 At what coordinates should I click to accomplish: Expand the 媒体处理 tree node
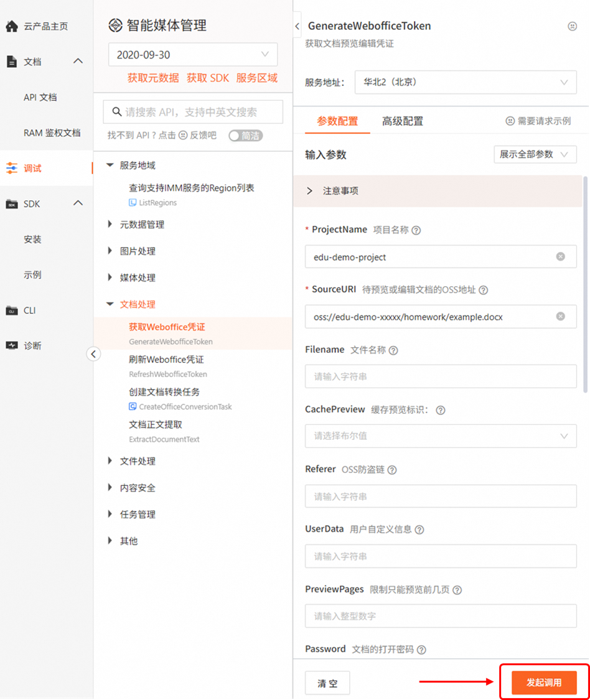click(110, 278)
